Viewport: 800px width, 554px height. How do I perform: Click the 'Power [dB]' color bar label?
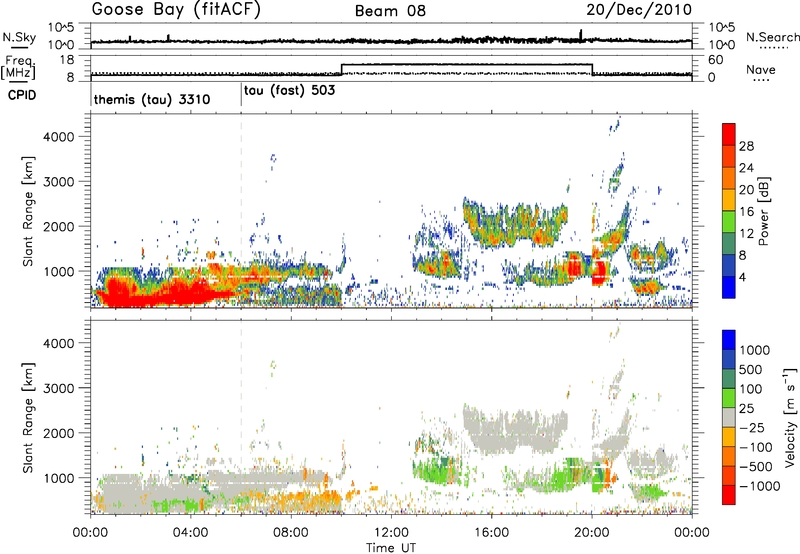pyautogui.click(x=763, y=211)
